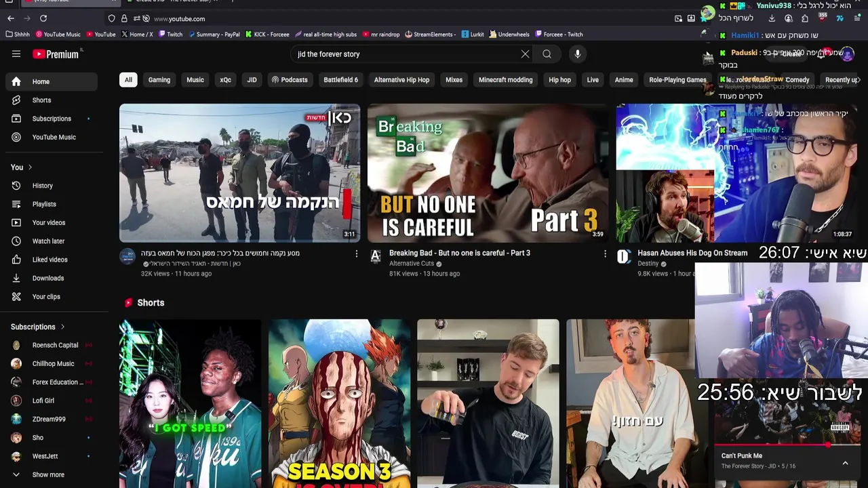This screenshot has width=868, height=488.
Task: Select the Anime filter chip
Action: coord(624,80)
